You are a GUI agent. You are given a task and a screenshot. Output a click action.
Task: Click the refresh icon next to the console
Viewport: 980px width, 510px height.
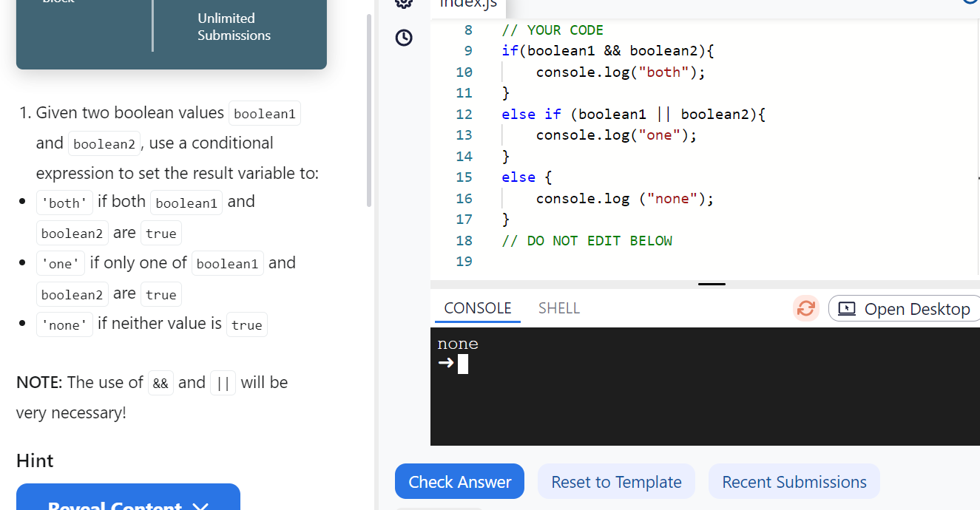[x=805, y=308]
